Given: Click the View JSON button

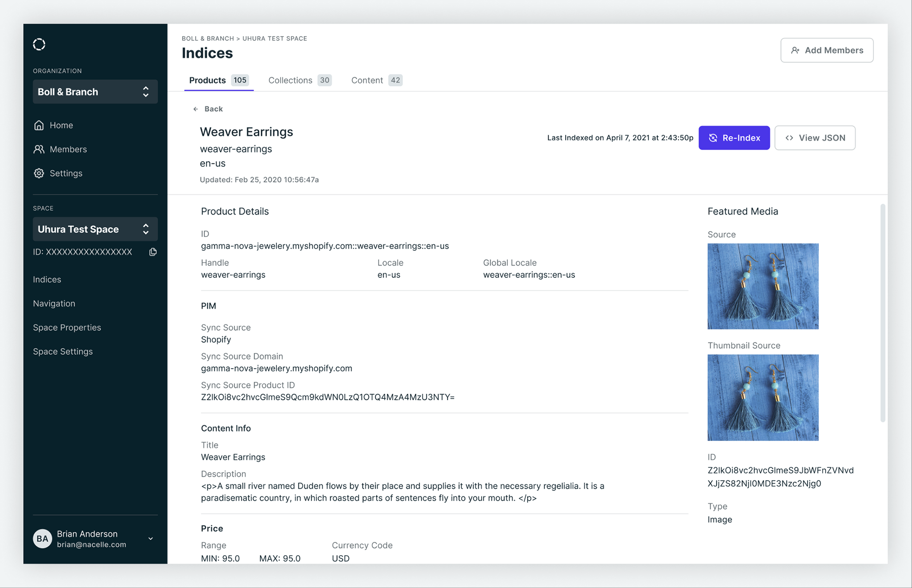Looking at the screenshot, I should coord(815,138).
